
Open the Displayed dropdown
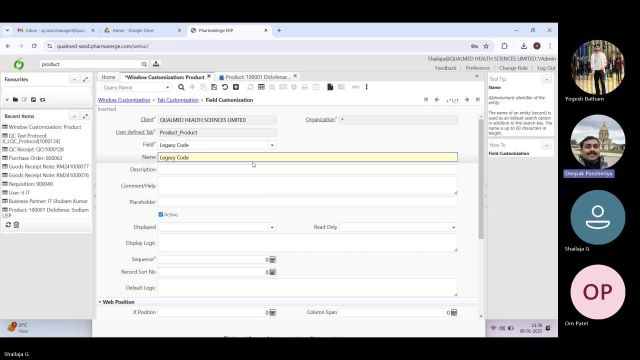[272, 227]
